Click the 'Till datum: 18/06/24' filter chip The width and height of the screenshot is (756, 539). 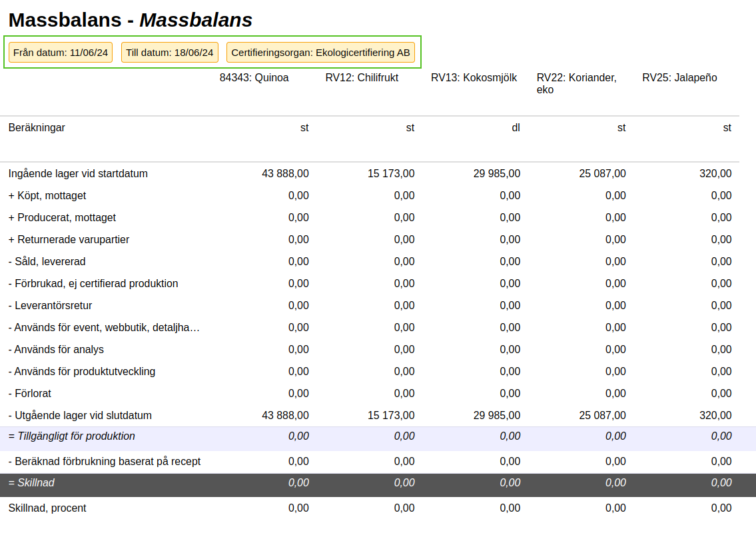click(170, 52)
